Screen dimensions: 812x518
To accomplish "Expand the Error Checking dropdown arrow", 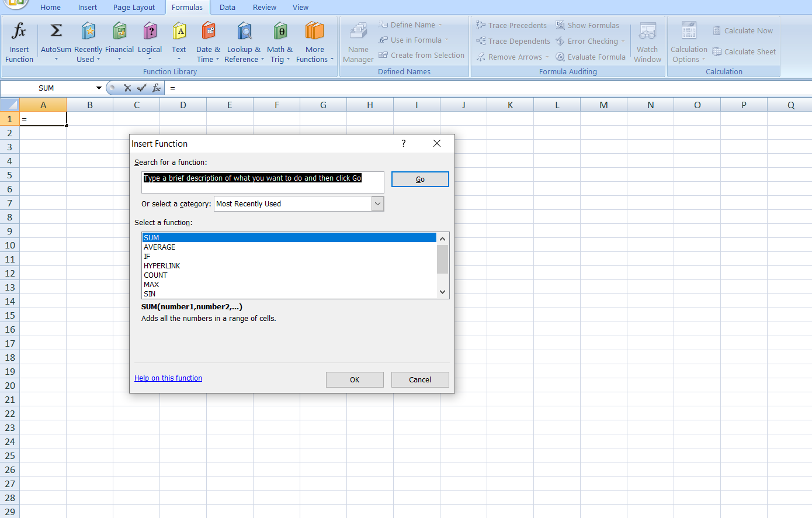I will click(623, 41).
